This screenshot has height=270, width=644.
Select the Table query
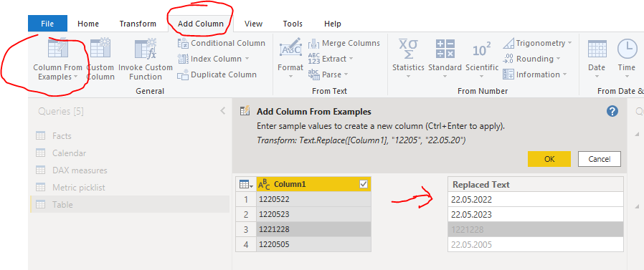pos(130,204)
